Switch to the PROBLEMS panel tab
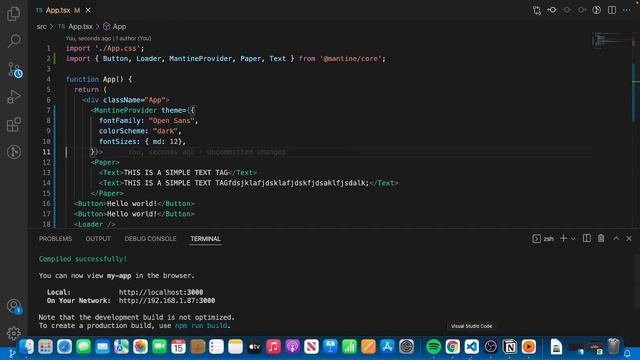Image resolution: width=640 pixels, height=360 pixels. pos(56,239)
